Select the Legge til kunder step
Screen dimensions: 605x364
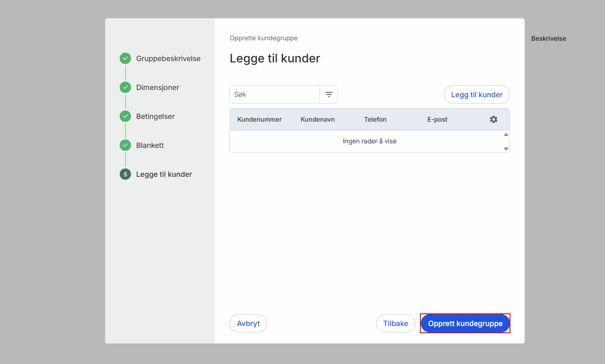coord(164,174)
